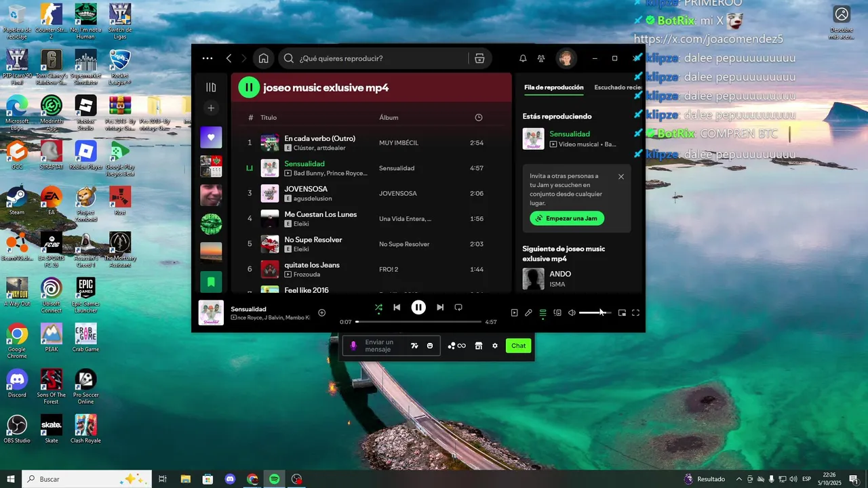Toggle the queue panel

coord(542,312)
